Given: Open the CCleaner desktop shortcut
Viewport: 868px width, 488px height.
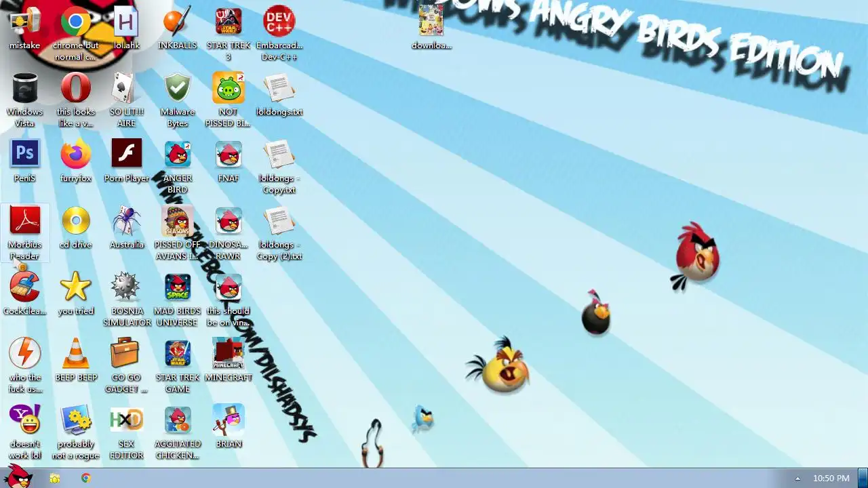Looking at the screenshot, I should point(24,294).
